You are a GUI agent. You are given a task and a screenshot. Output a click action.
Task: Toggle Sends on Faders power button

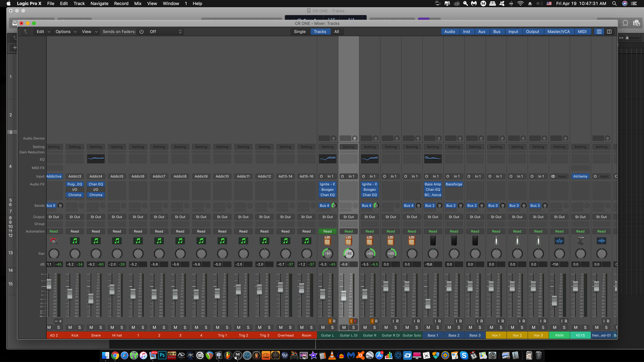pos(142,31)
